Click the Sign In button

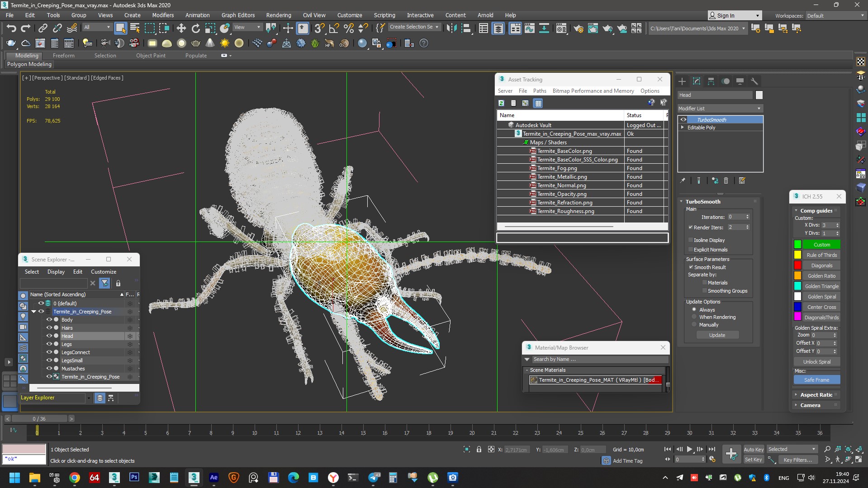tap(734, 15)
